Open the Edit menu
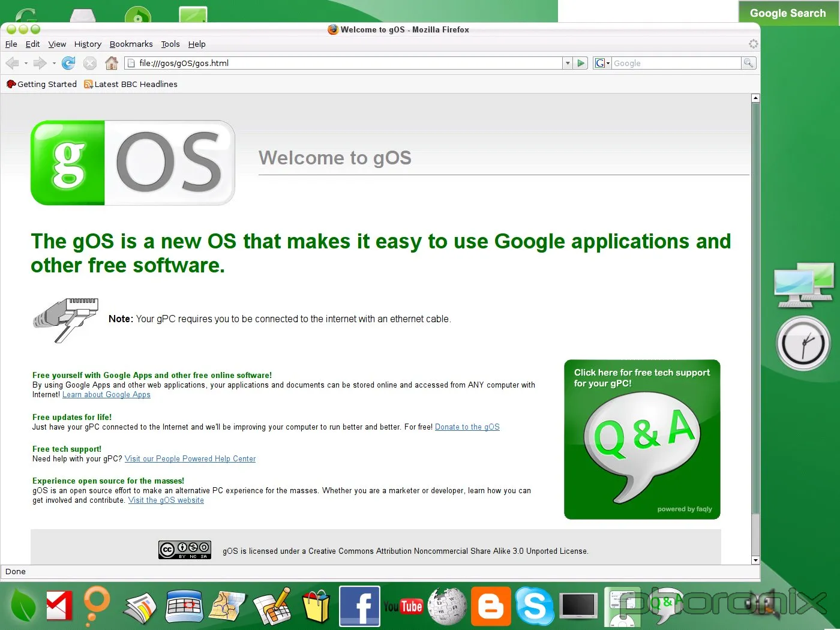 (32, 44)
